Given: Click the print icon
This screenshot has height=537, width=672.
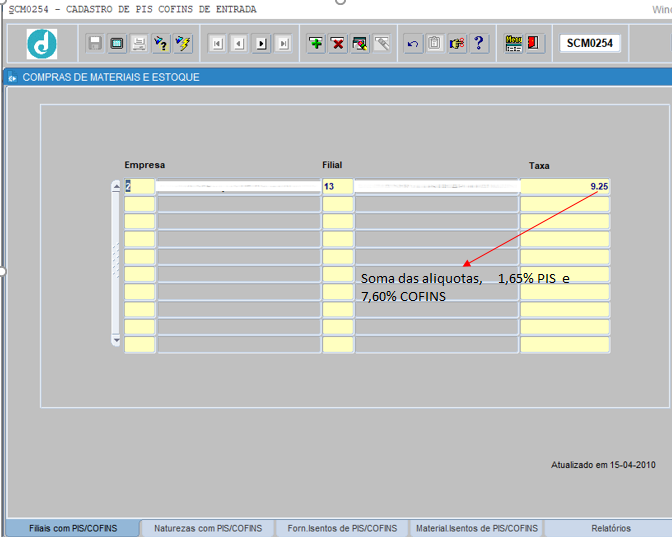Looking at the screenshot, I should pyautogui.click(x=139, y=43).
